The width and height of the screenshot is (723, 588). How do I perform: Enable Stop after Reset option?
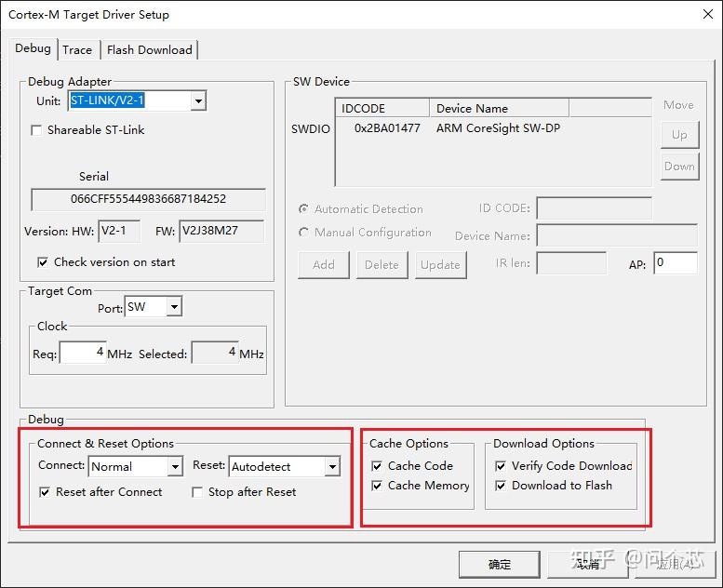pyautogui.click(x=197, y=492)
